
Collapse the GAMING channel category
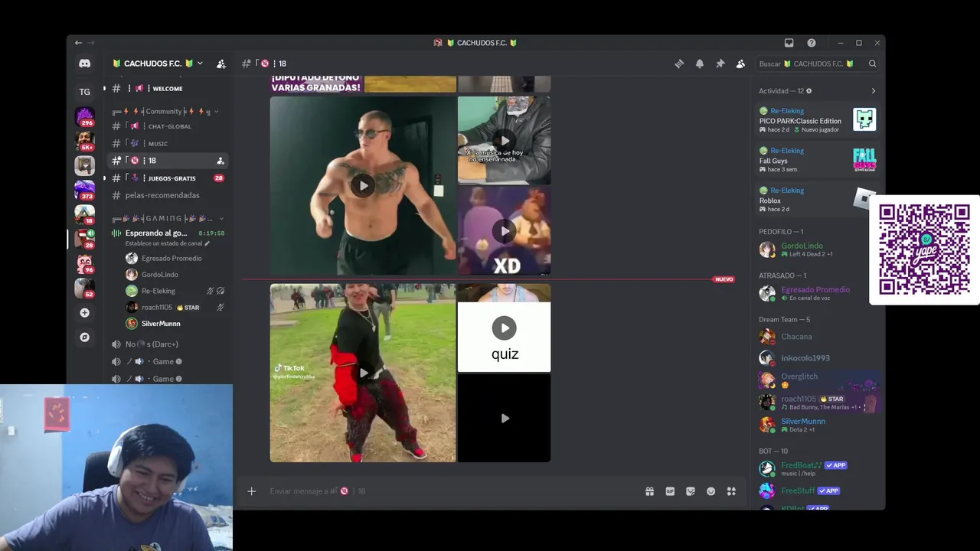pos(168,219)
